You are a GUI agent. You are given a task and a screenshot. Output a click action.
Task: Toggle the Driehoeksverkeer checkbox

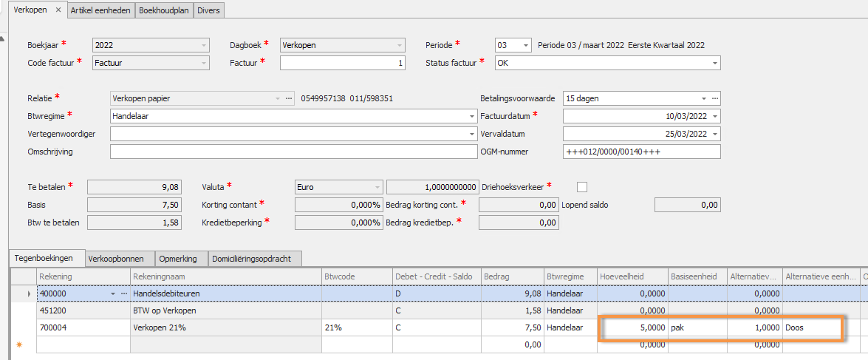click(582, 186)
